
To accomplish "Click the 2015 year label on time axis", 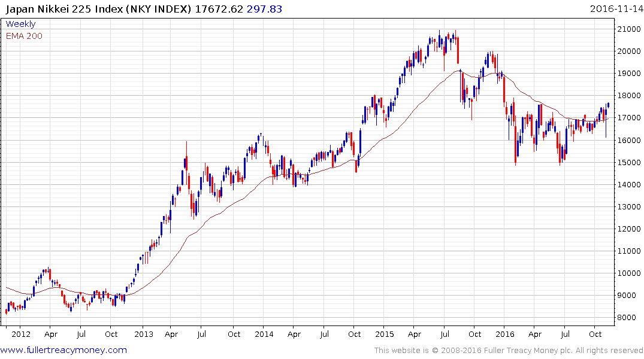I will (385, 334).
